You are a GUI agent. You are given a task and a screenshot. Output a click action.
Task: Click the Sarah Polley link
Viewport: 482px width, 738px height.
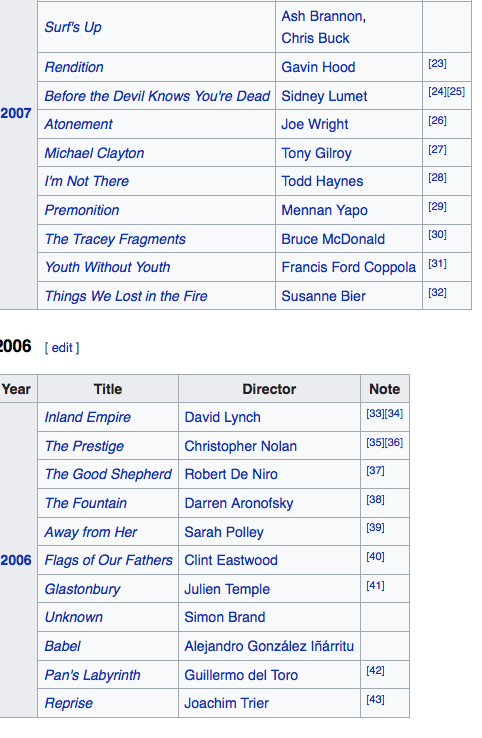224,532
